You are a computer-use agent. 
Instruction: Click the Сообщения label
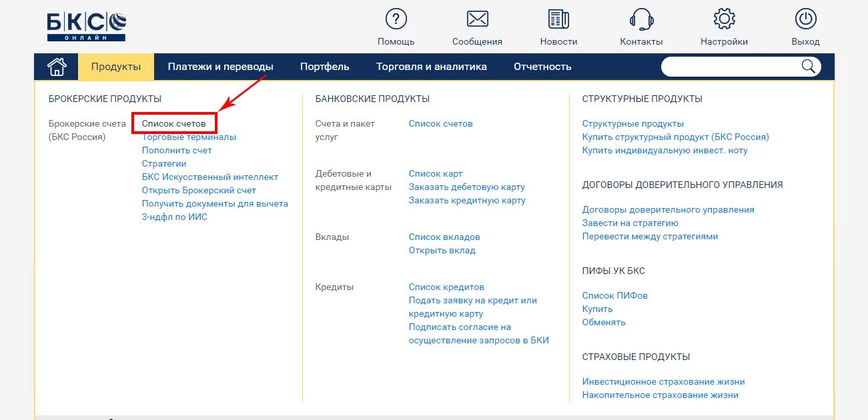478,41
